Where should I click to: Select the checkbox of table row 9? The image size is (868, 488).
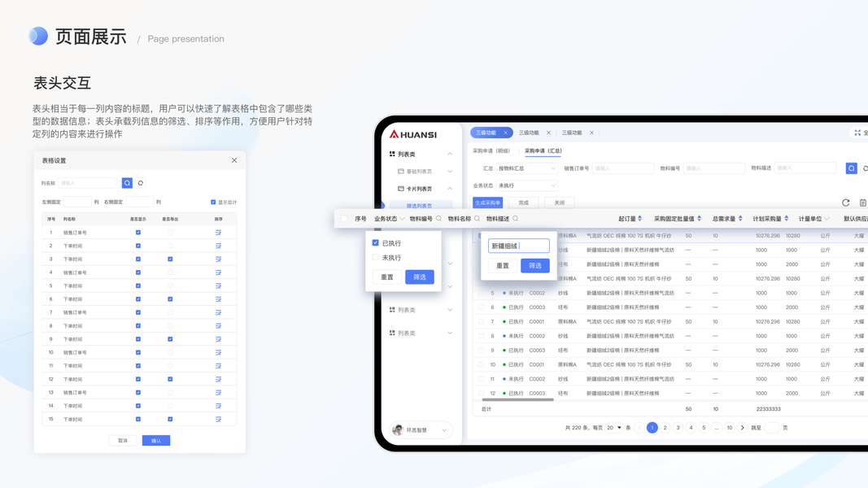(481, 351)
